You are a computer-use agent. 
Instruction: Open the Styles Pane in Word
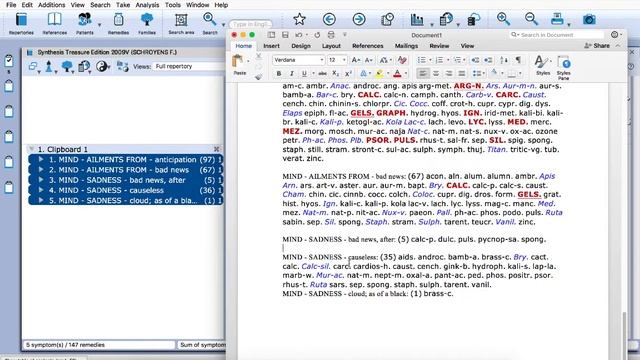click(564, 67)
